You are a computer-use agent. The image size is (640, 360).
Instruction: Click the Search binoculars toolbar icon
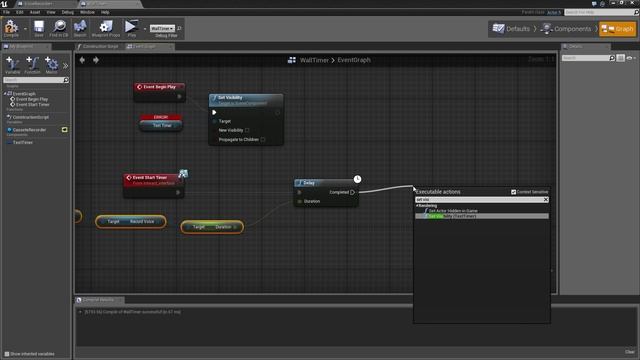[80, 27]
